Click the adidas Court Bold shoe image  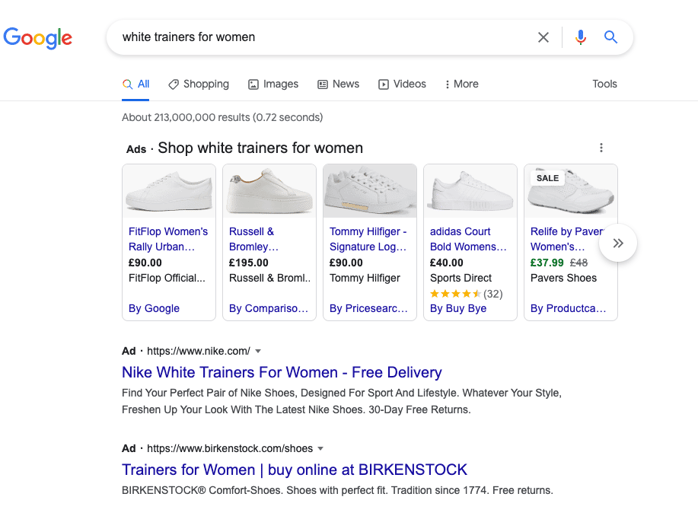[x=470, y=191]
